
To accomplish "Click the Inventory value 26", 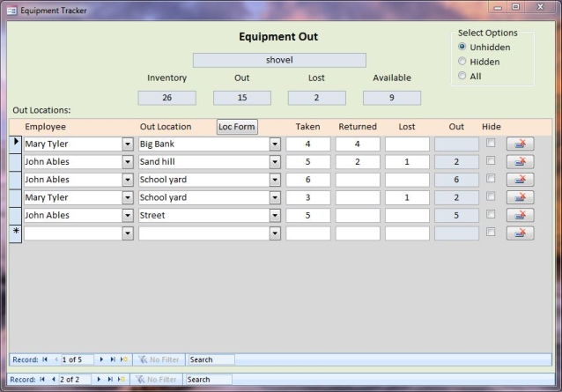I will [x=167, y=98].
